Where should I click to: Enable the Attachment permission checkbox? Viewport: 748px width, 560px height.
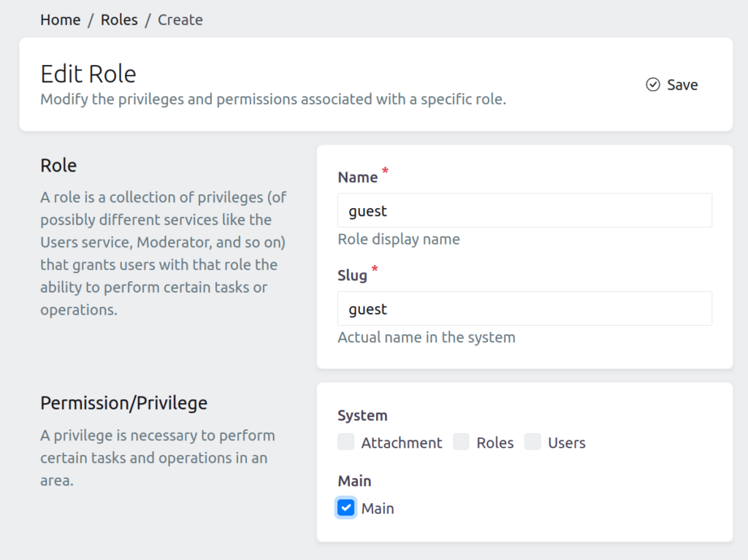345,442
